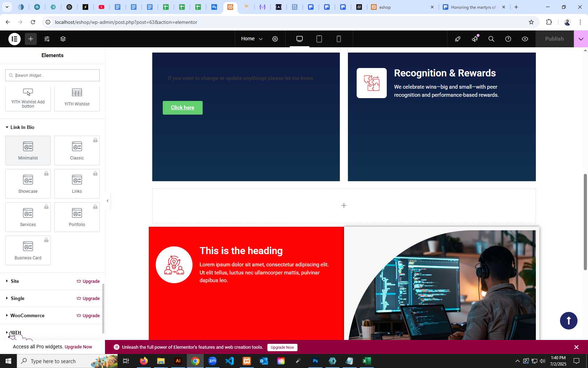The width and height of the screenshot is (588, 368).
Task: Open Visual Studio Code from taskbar
Action: click(x=230, y=361)
